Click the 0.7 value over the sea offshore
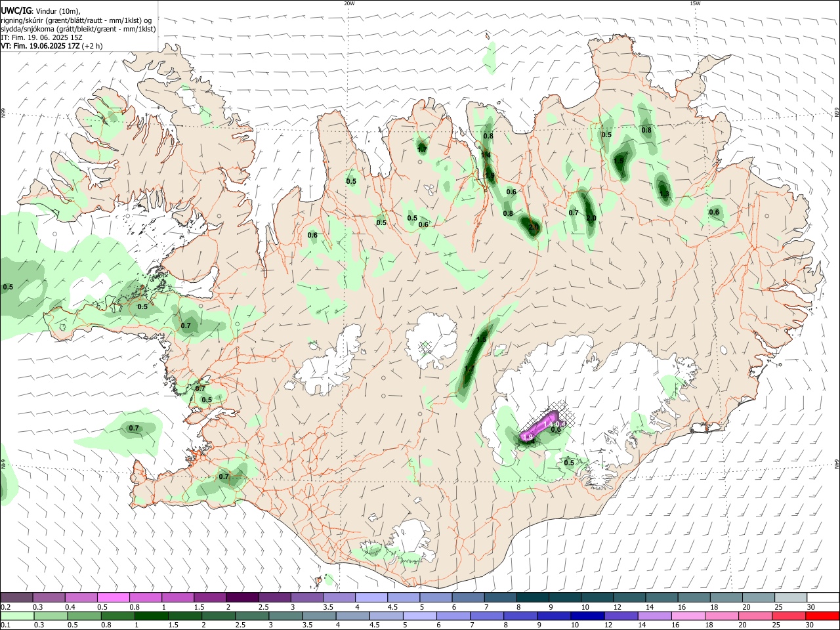This screenshot has width=840, height=630. [134, 428]
